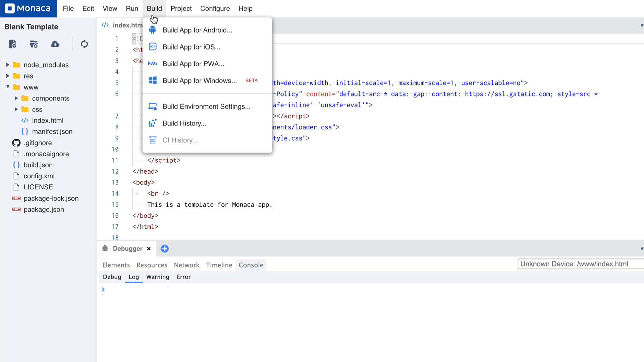The width and height of the screenshot is (644, 362).
Task: Open the Project menu
Action: pyautogui.click(x=181, y=8)
